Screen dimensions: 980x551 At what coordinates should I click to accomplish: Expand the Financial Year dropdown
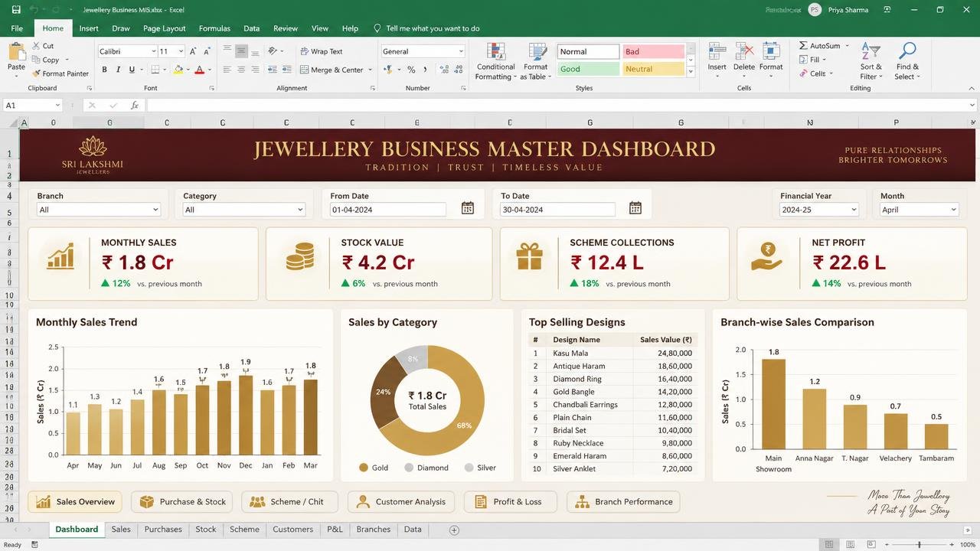tap(819, 210)
